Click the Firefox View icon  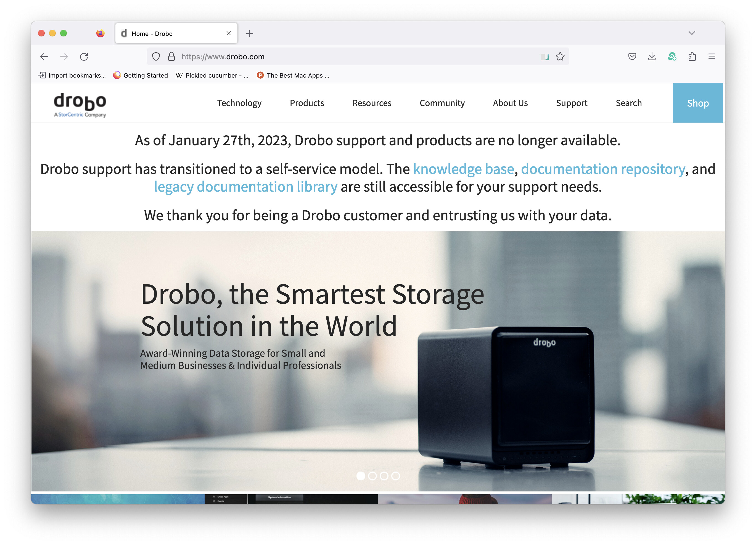click(x=100, y=33)
